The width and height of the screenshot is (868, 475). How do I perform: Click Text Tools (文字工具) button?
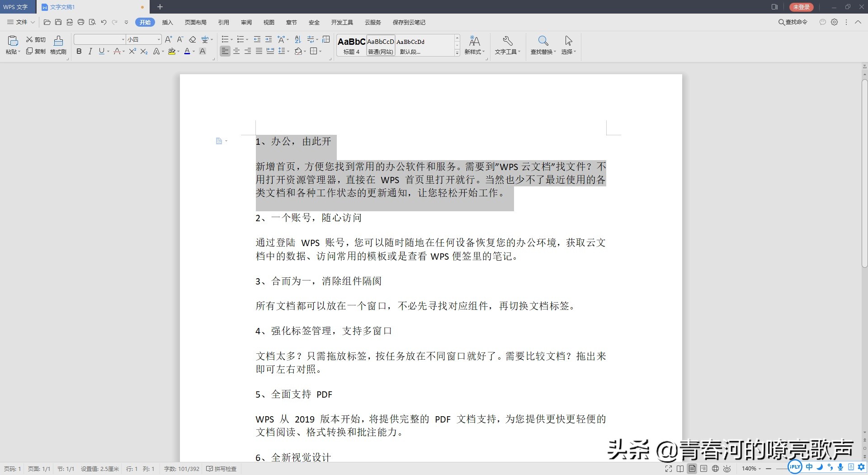coord(507,45)
